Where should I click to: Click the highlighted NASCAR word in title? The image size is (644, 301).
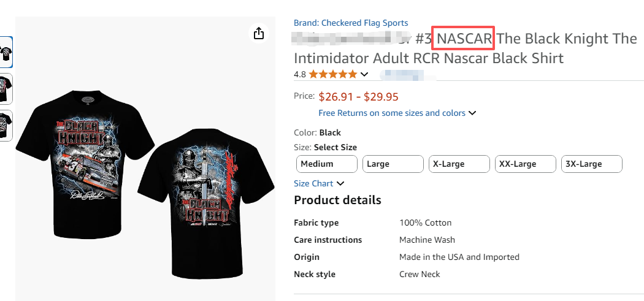(x=464, y=39)
